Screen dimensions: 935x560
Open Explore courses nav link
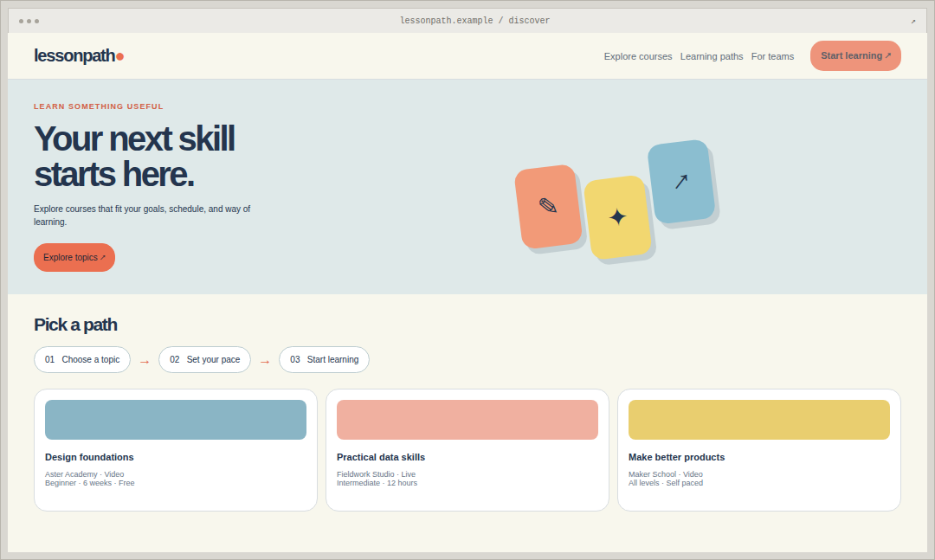[x=637, y=56]
